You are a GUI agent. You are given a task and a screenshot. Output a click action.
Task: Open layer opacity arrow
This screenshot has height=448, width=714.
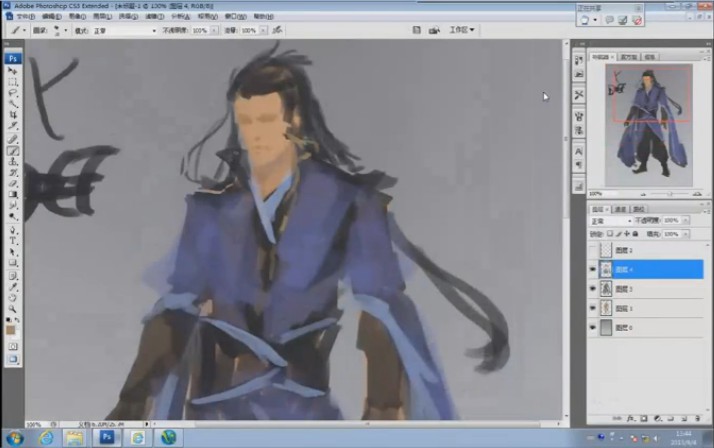[x=685, y=220]
